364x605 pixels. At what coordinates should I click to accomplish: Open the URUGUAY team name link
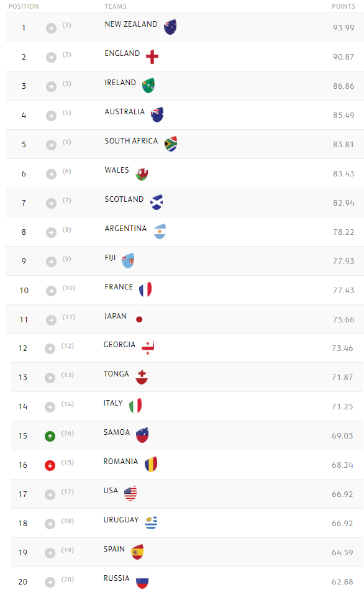121,520
